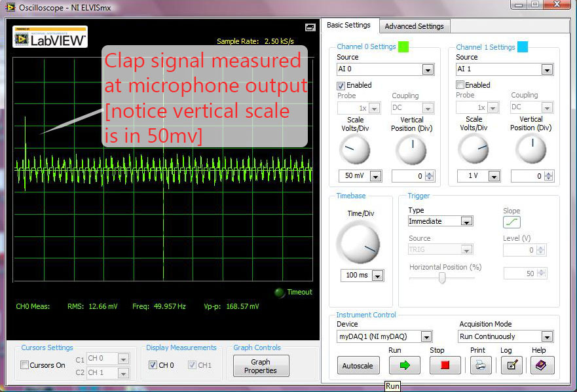Open the 100 ms Time/Div dropdown
The width and height of the screenshot is (577, 392).
click(377, 276)
